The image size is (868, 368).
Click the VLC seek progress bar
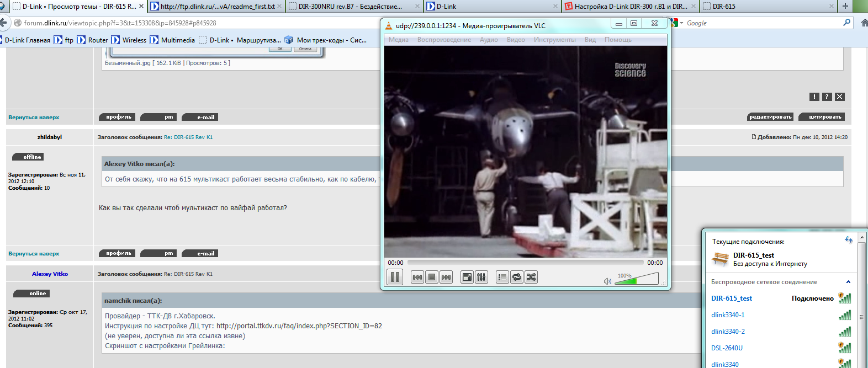[x=525, y=263]
